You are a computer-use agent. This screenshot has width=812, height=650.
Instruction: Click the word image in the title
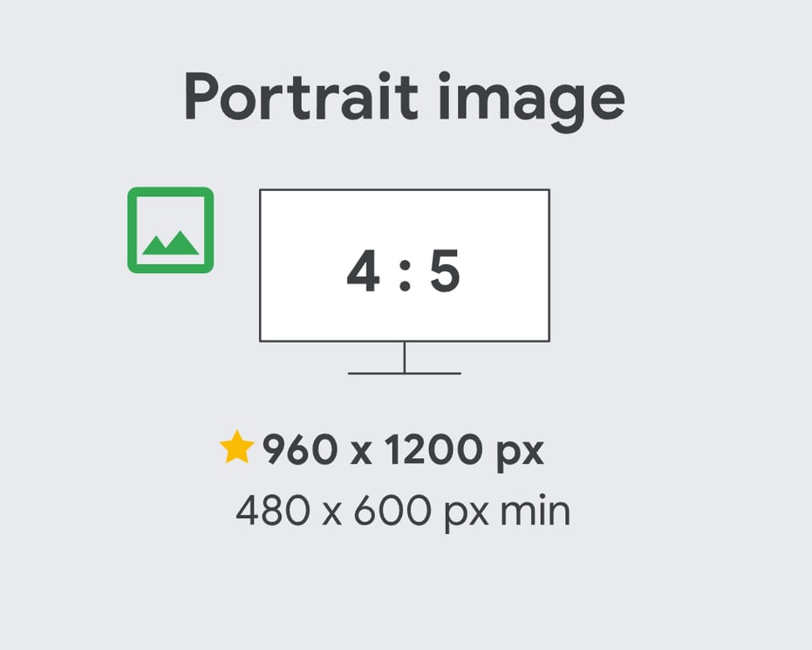pos(532,101)
